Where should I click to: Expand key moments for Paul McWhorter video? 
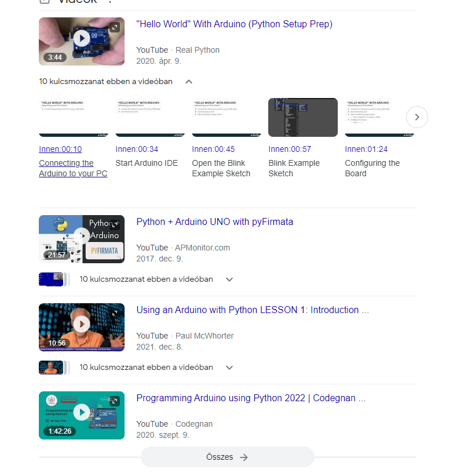pyautogui.click(x=229, y=368)
